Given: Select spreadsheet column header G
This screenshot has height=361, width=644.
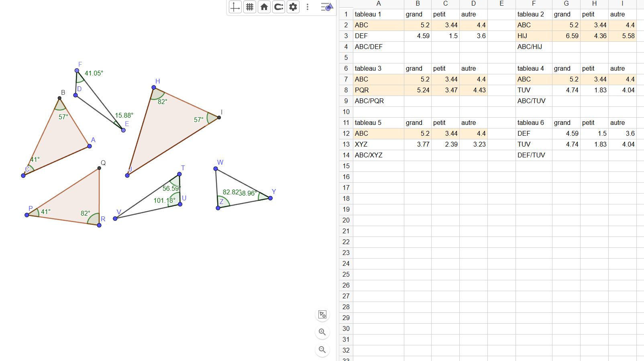Looking at the screenshot, I should coord(566,4).
